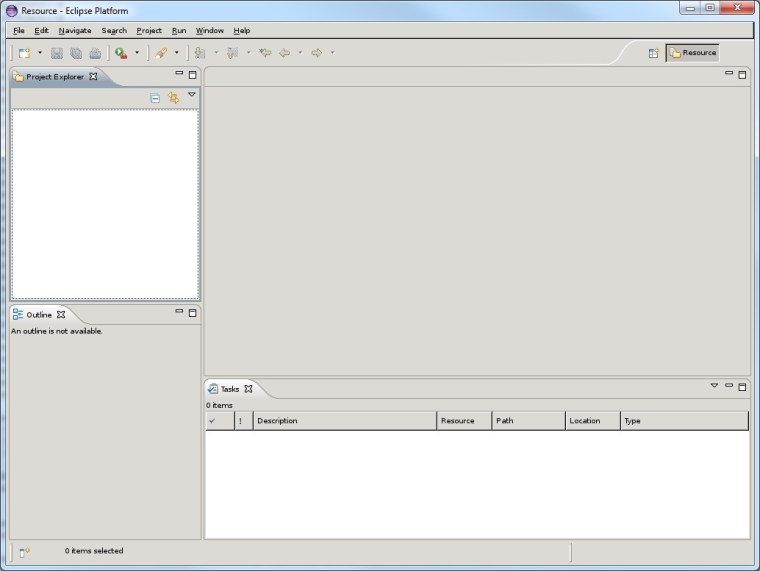The image size is (760, 571).
Task: Expand the New wizard dropdown arrow
Action: coord(40,53)
